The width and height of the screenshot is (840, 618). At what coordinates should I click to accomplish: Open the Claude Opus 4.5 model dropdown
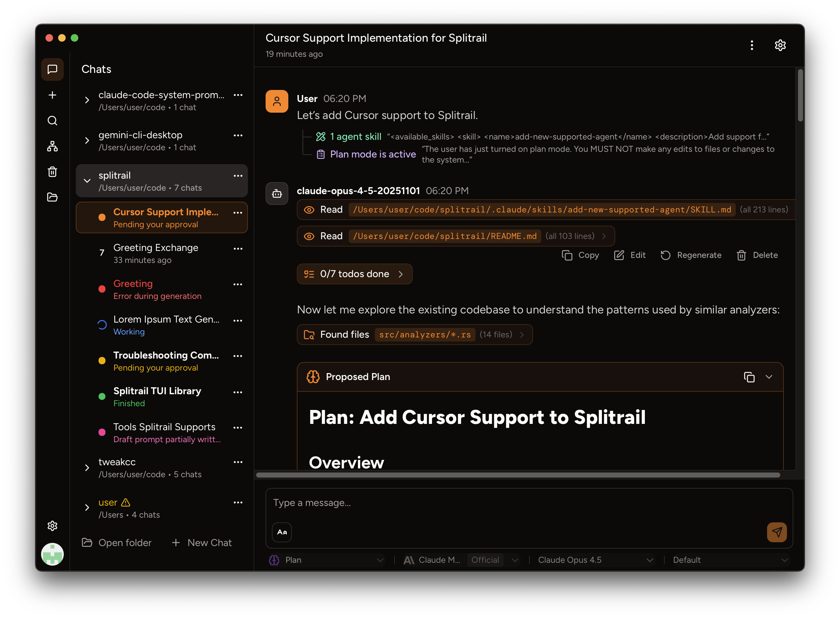(595, 560)
